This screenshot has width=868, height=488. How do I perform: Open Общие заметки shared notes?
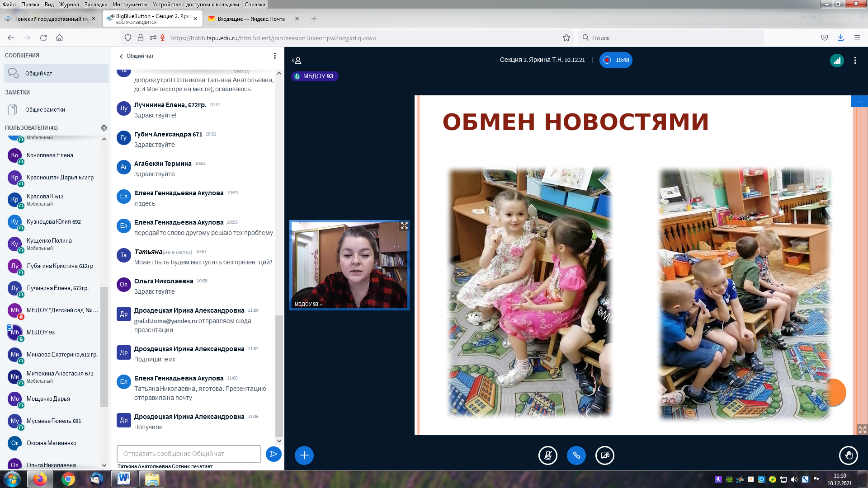[45, 109]
